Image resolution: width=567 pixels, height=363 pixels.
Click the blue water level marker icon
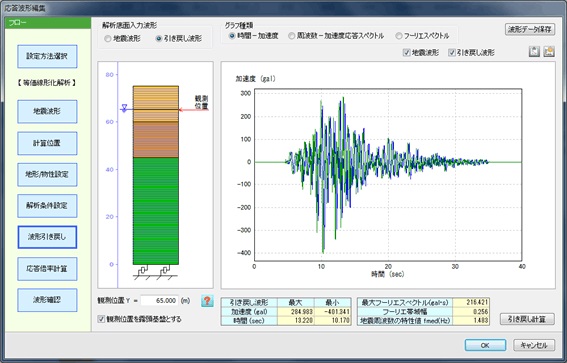[x=124, y=108]
